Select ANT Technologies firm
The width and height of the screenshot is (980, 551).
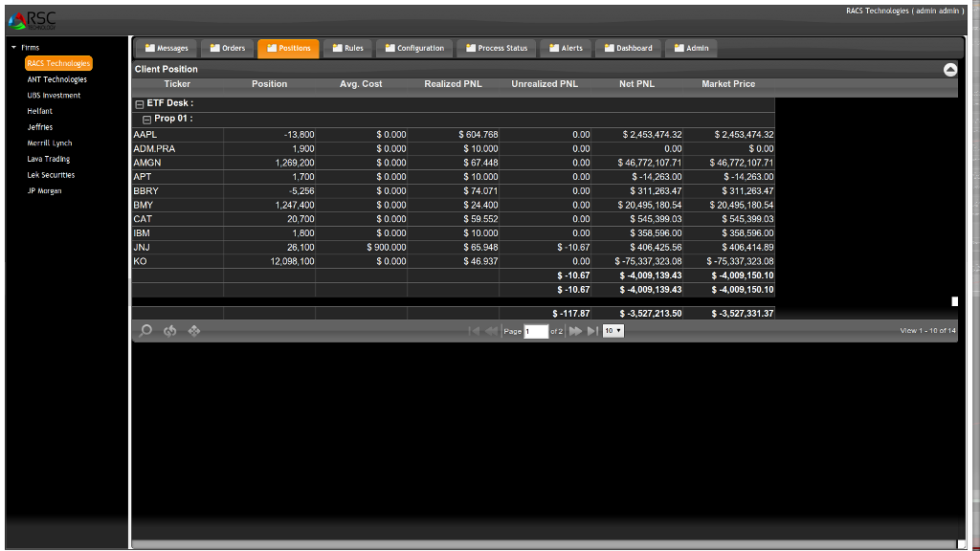click(57, 79)
